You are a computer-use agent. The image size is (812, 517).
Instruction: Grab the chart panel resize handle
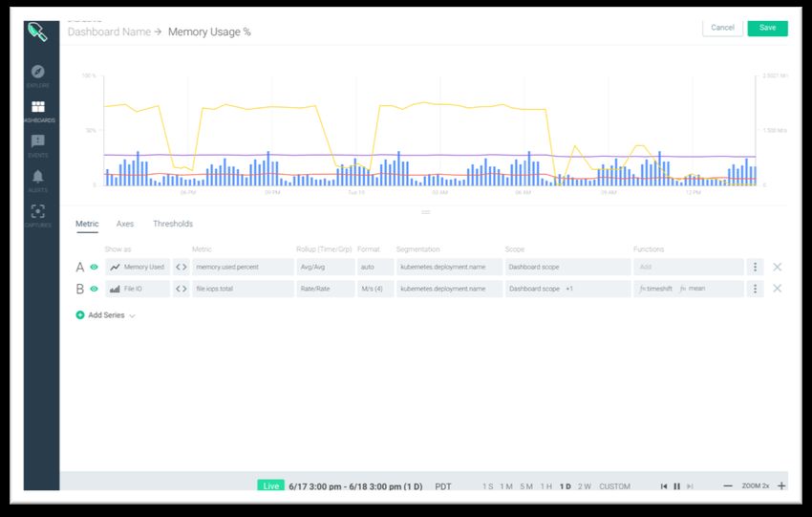point(426,212)
